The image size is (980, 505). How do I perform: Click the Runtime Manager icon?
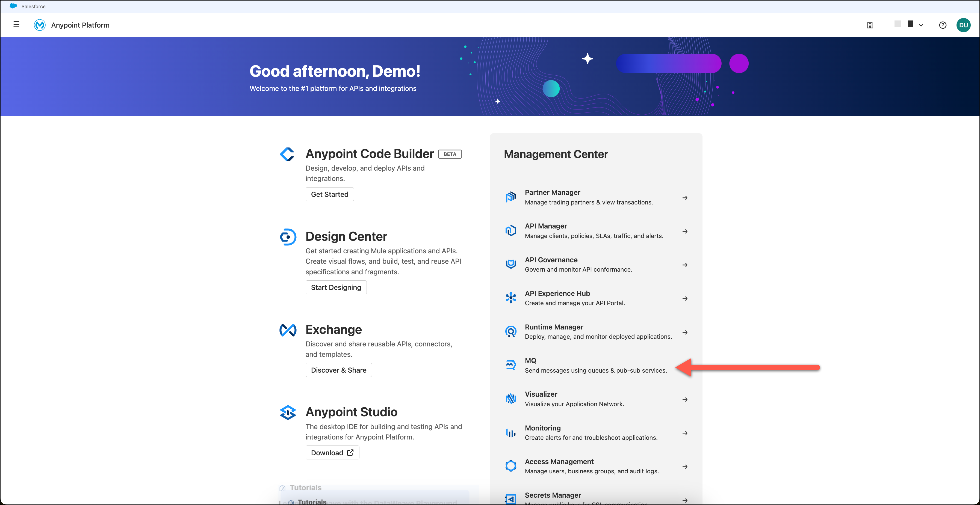pos(510,332)
